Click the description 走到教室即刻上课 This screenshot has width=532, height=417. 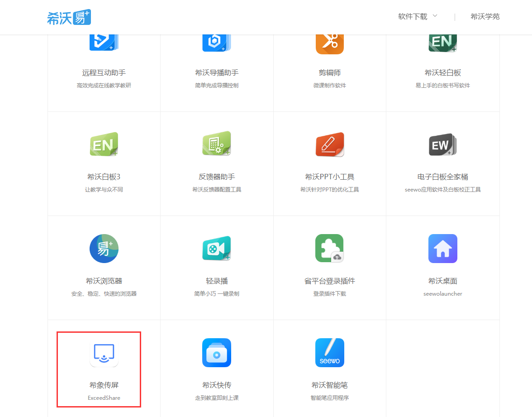(216, 398)
